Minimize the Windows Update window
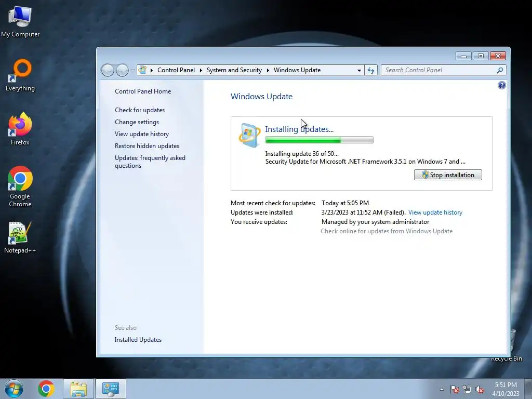532x399 pixels. point(463,56)
